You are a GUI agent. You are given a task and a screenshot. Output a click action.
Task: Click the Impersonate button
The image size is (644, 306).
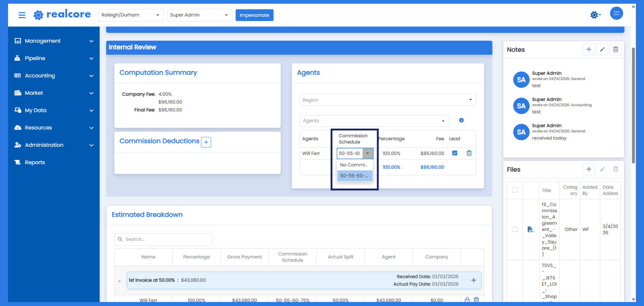[254, 15]
